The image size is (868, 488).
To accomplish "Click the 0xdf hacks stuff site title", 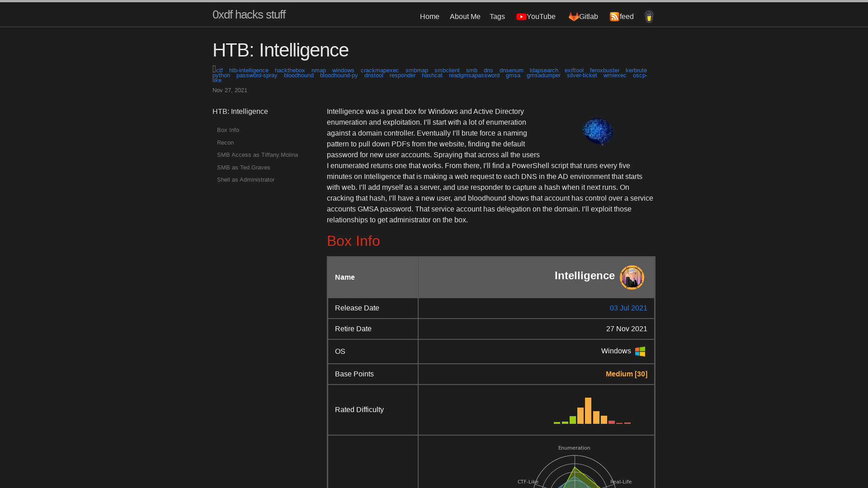I will [x=249, y=15].
